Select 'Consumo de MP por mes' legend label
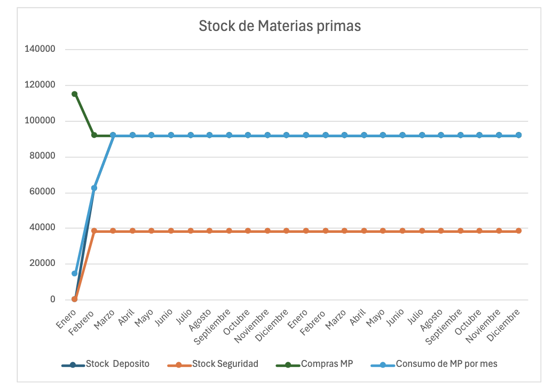This screenshot has width=552, height=392. click(x=446, y=364)
